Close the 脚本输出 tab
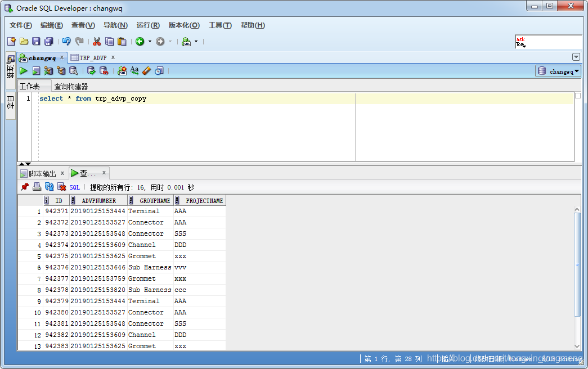 click(x=62, y=173)
